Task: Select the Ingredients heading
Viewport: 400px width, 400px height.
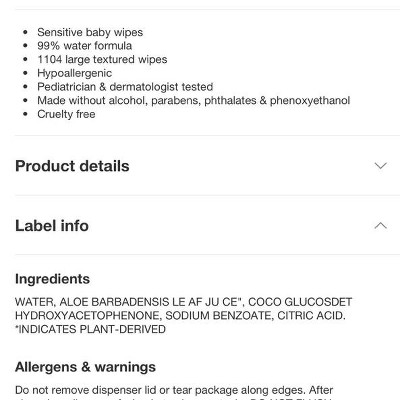Action: coord(52,279)
